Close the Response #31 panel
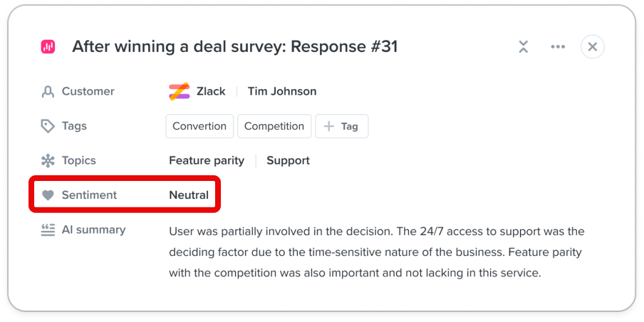This screenshot has width=644, height=322. coord(592,47)
